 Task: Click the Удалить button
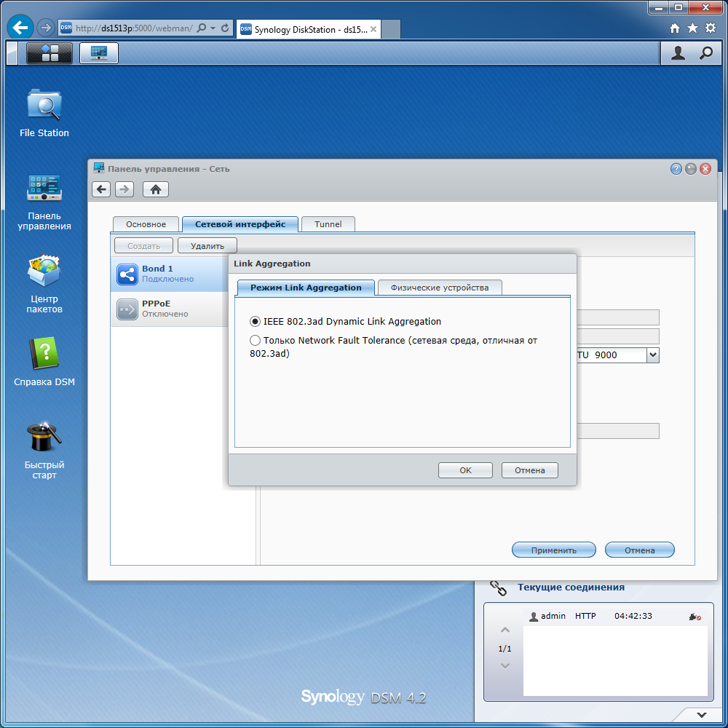[x=207, y=245]
